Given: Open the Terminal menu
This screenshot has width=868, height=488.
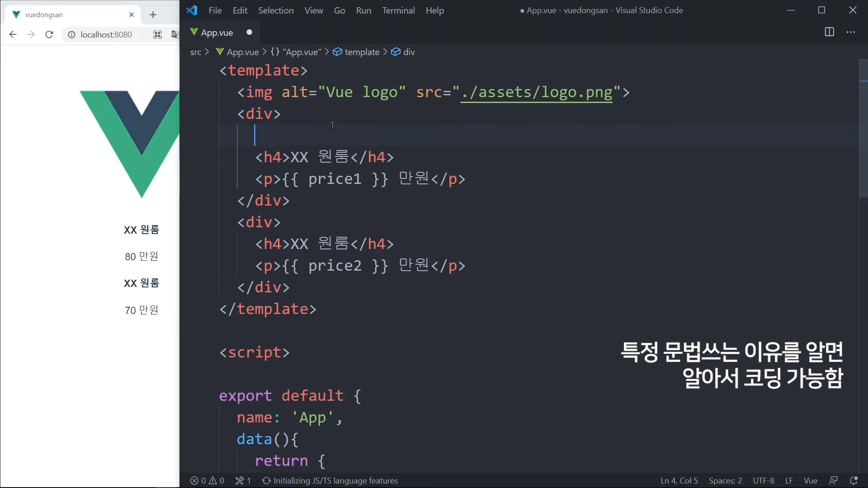Looking at the screenshot, I should 398,10.
